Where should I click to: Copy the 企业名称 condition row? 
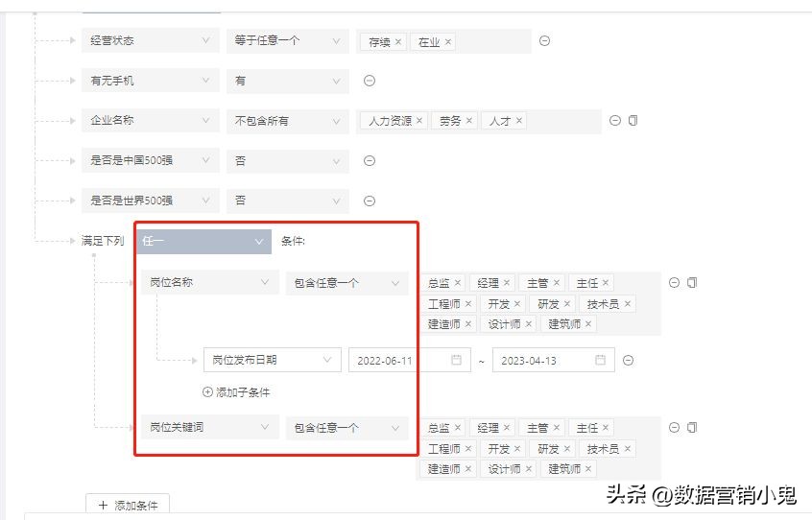click(x=633, y=121)
